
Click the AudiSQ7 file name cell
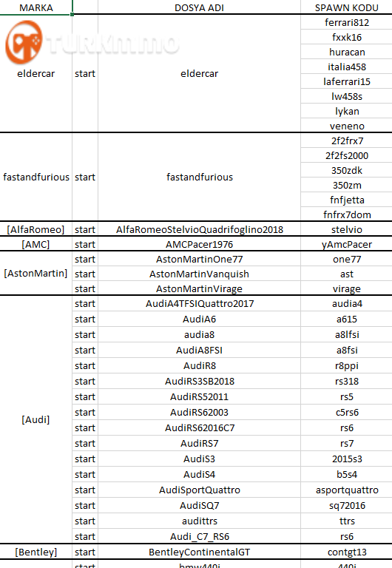click(199, 506)
